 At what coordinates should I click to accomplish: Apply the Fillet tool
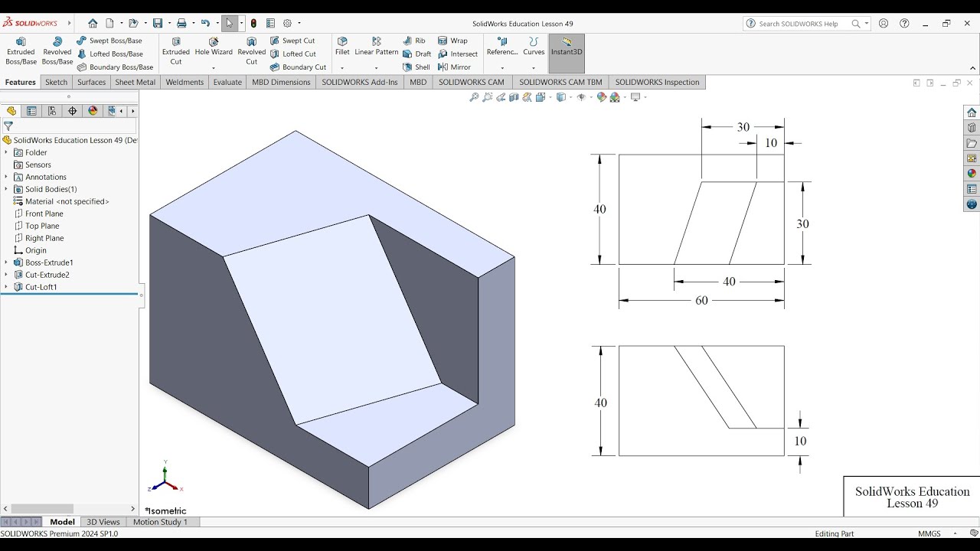[x=342, y=47]
